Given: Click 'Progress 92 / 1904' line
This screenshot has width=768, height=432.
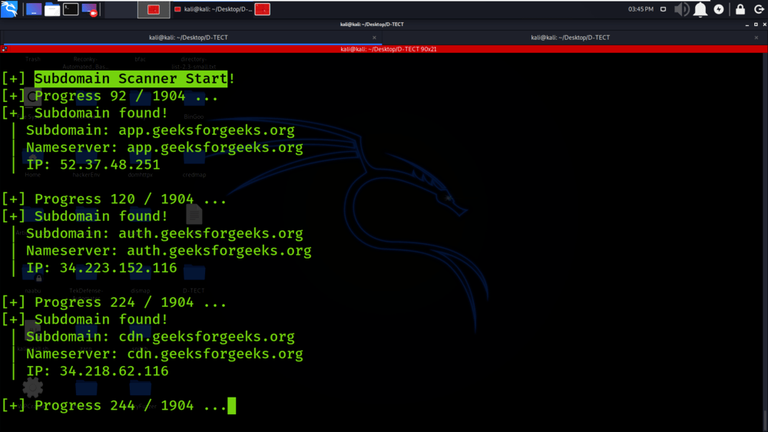Looking at the screenshot, I should (x=109, y=96).
